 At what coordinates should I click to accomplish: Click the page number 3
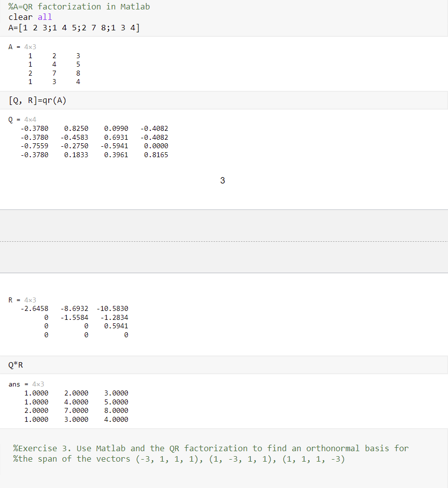(223, 181)
